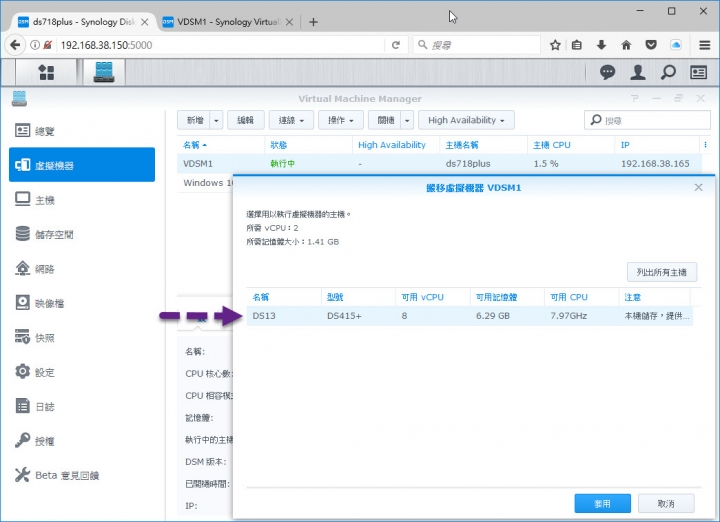Expand the 關機 dropdown arrow
This screenshot has width=720, height=522.
[407, 120]
